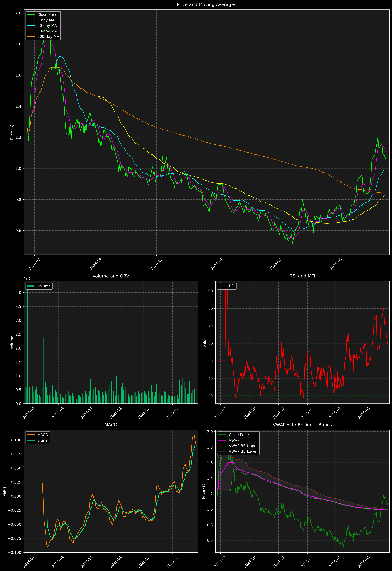Click the 'VWAP with Bollinger Bands' chart title
Screen dimensions: 392x571
pos(302,425)
